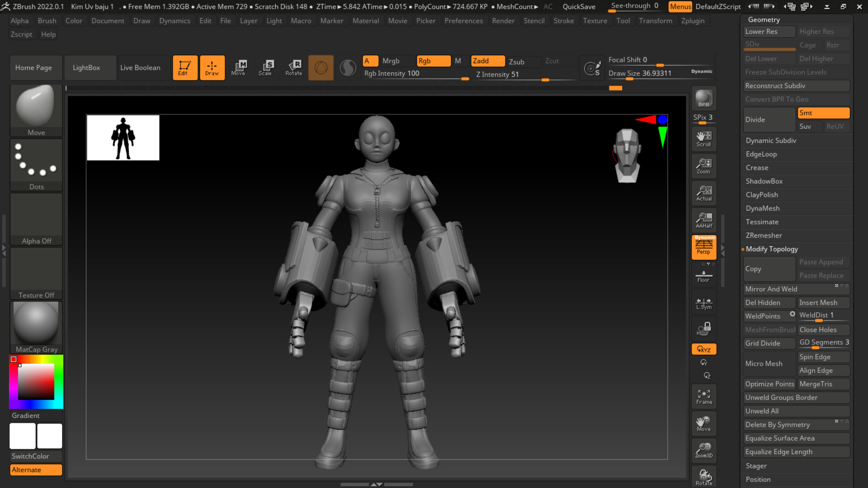Select the Zoom canvas icon
Image resolution: width=868 pixels, height=488 pixels.
(x=704, y=166)
